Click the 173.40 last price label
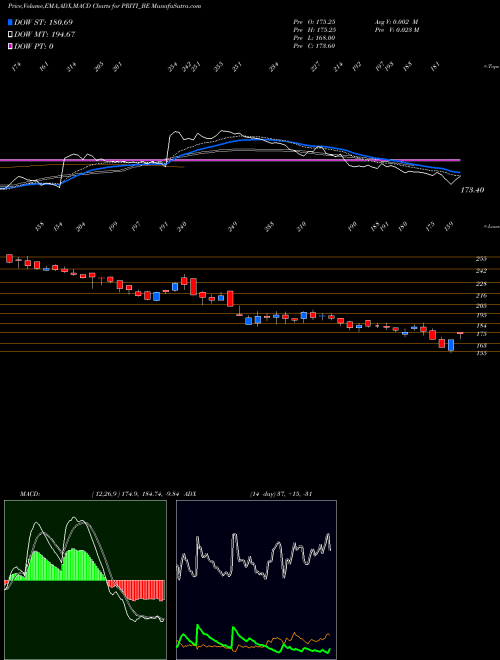This screenshot has width=500, height=660. point(472,190)
